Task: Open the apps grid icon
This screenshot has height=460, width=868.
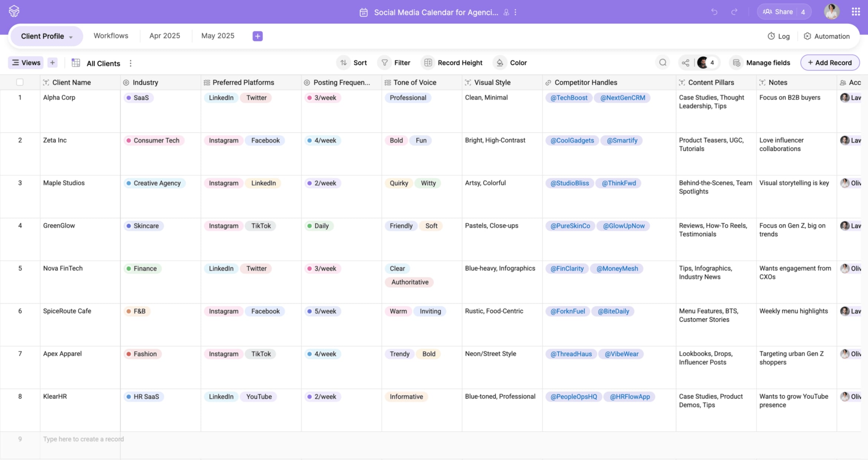Action: point(856,12)
